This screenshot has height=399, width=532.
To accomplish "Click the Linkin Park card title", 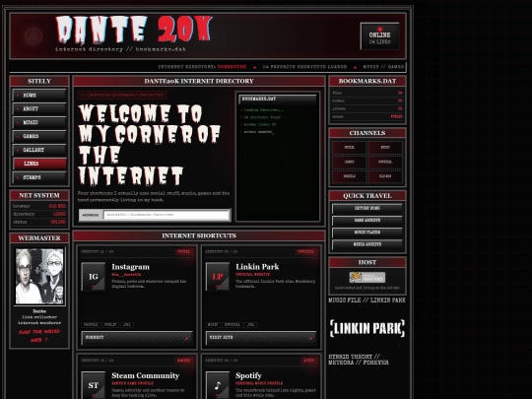I will pos(257,267).
